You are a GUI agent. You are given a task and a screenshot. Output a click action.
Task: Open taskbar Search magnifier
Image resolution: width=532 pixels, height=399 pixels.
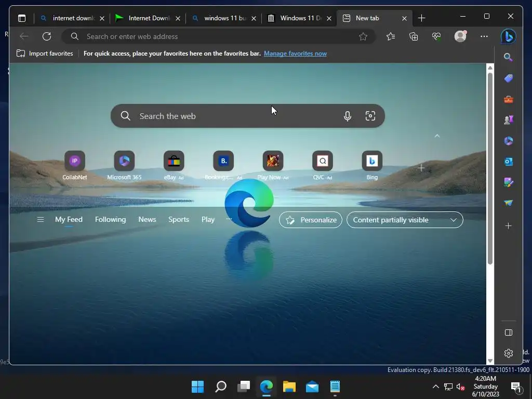pyautogui.click(x=220, y=387)
